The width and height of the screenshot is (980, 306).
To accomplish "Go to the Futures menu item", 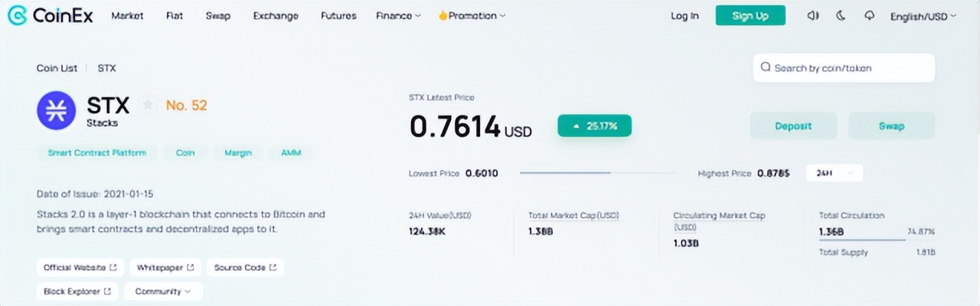I will [x=338, y=15].
